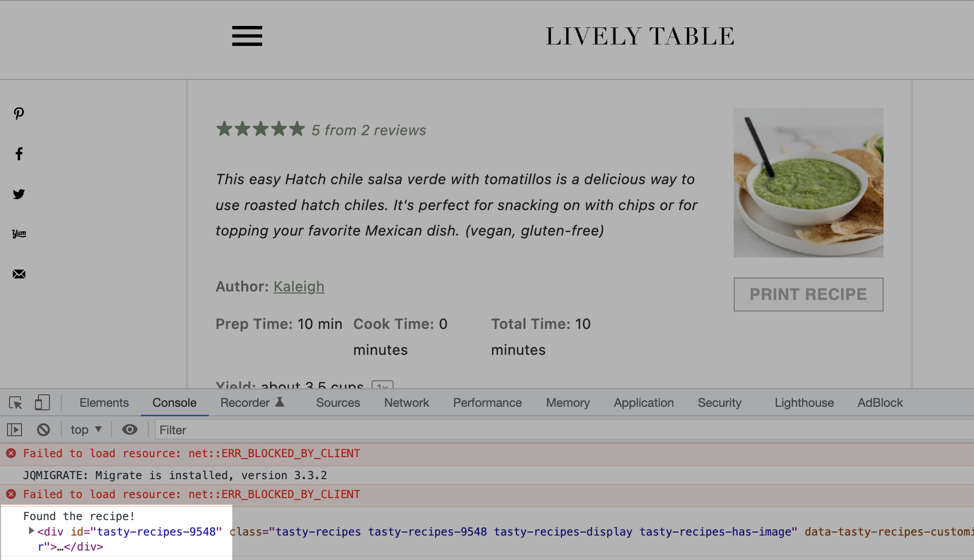
Task: Open the '5 from 2 reviews' rating
Action: click(369, 130)
